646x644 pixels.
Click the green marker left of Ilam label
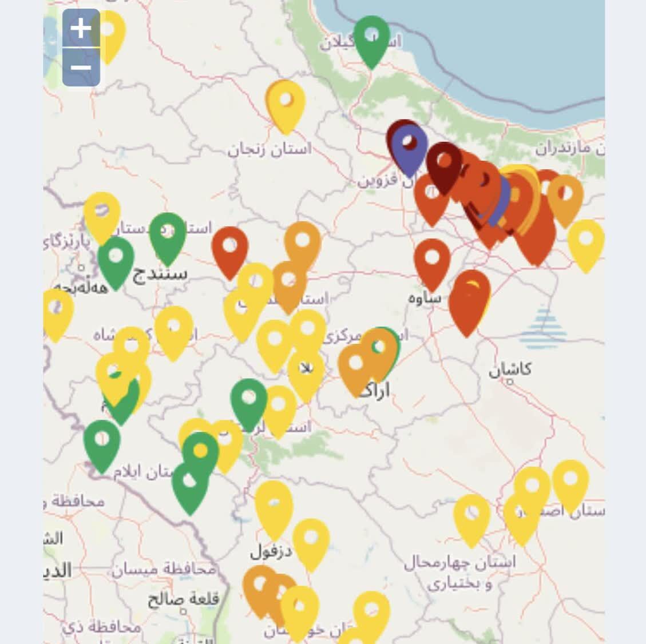[102, 443]
